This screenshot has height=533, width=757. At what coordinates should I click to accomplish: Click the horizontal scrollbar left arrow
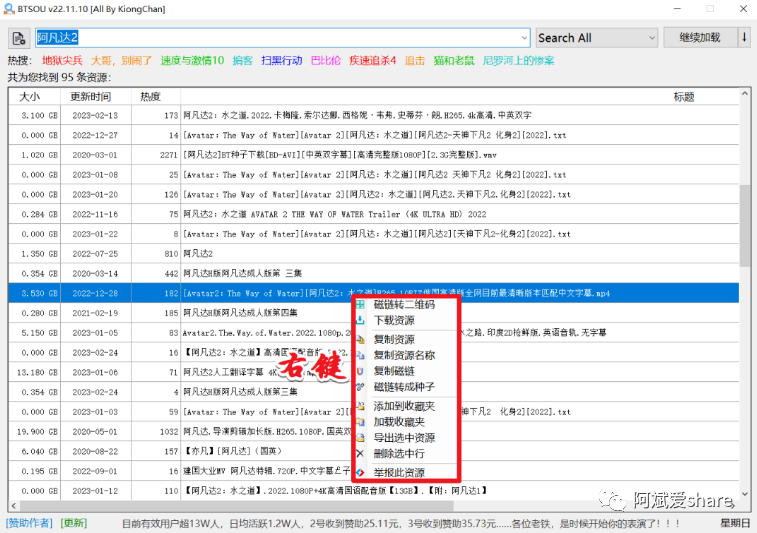[x=14, y=505]
